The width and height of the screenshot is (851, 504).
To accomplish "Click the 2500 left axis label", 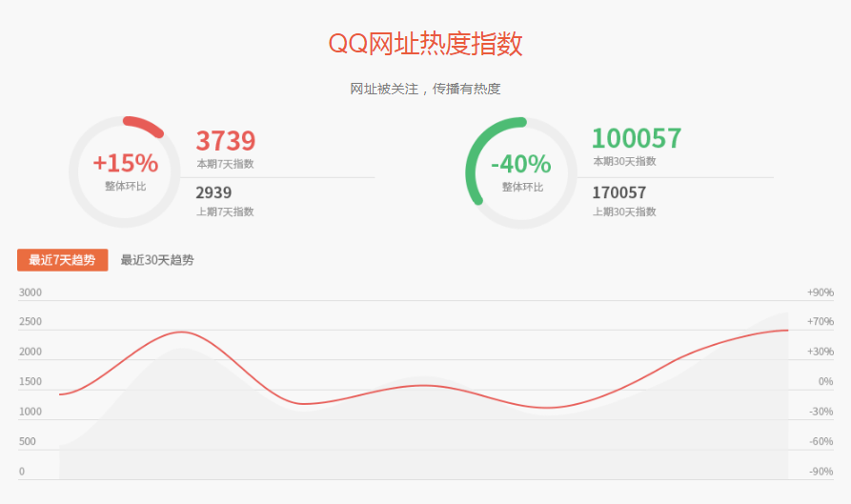I will pyautogui.click(x=30, y=321).
